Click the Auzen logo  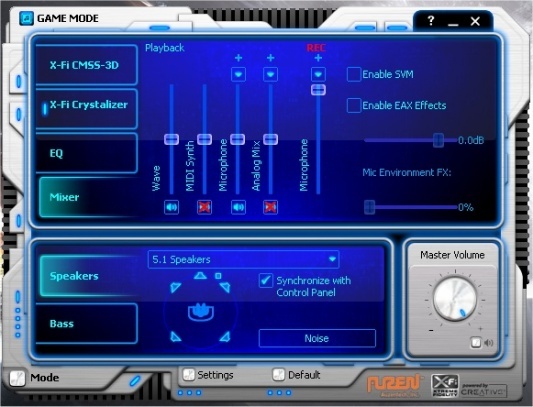pyautogui.click(x=394, y=386)
